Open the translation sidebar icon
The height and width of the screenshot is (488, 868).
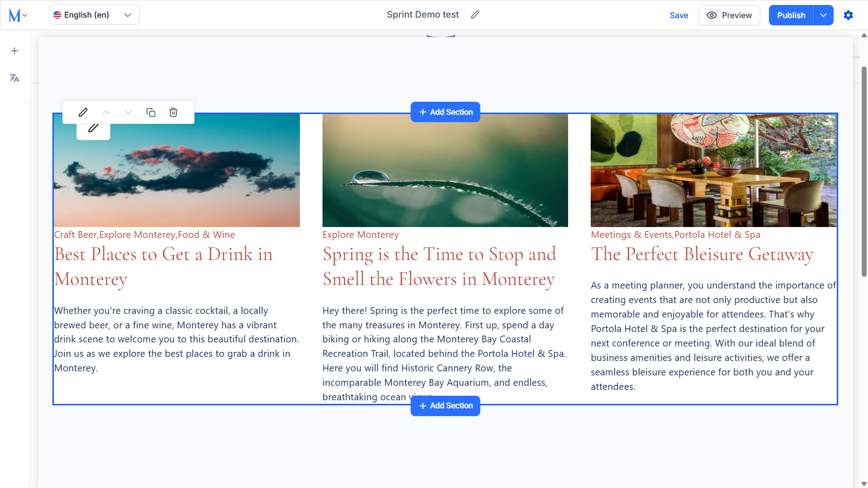point(14,78)
